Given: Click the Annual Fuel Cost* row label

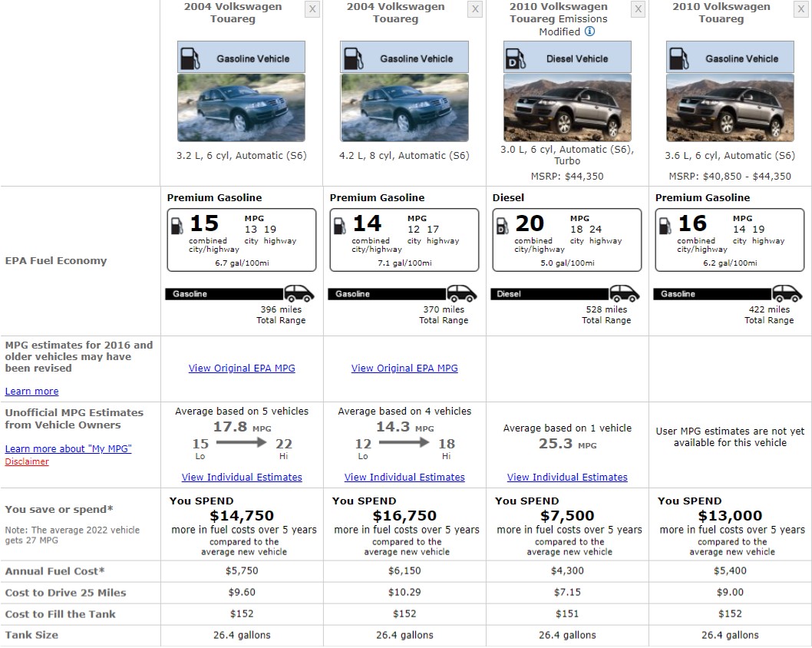Looking at the screenshot, I should tap(55, 571).
